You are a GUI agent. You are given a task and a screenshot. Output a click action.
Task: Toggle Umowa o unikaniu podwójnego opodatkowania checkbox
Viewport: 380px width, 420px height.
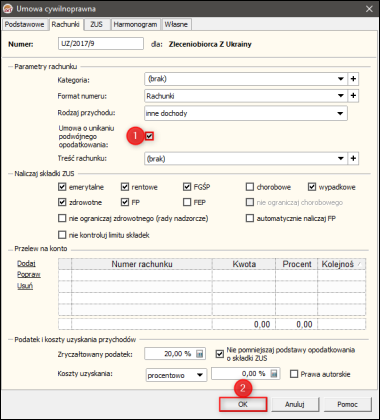click(x=149, y=136)
